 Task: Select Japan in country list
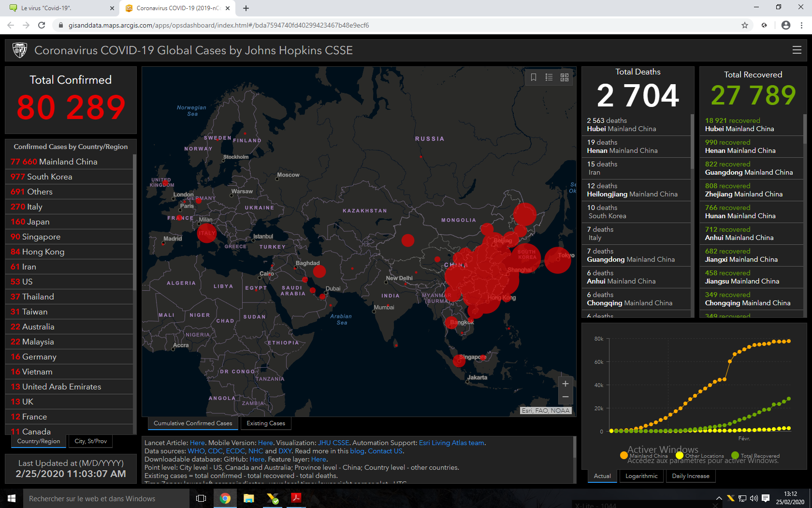69,222
